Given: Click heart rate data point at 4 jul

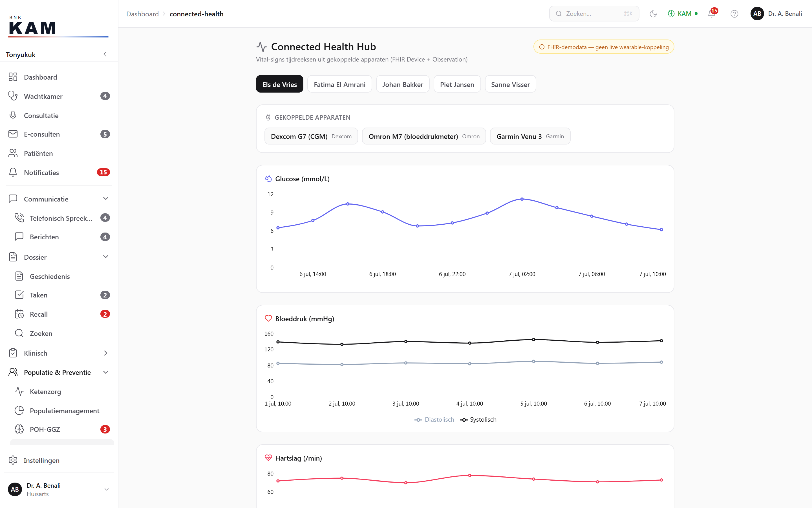Looking at the screenshot, I should (x=469, y=475).
